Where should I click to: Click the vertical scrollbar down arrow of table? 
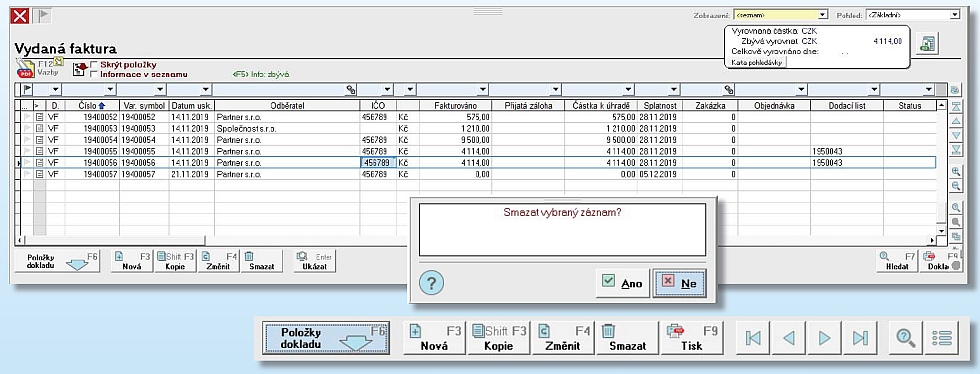941,230
